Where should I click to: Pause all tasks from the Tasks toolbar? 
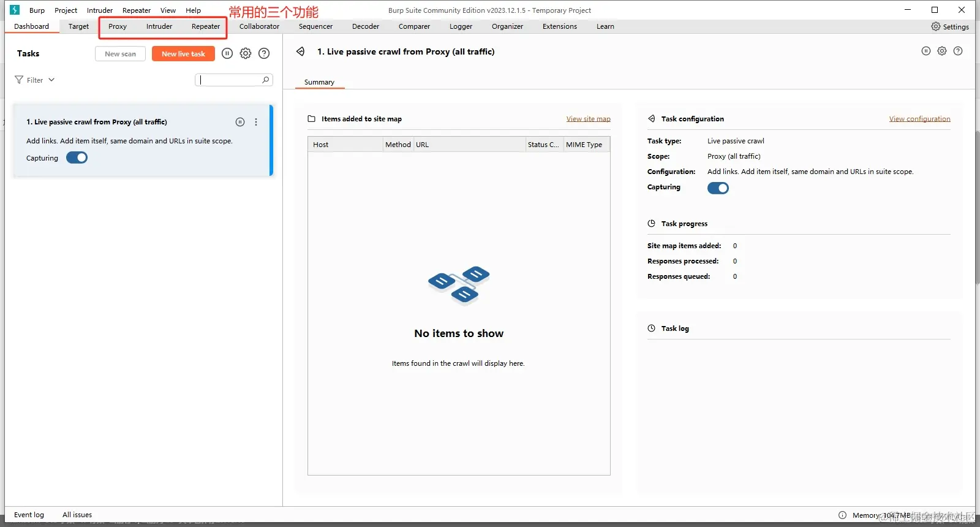pos(227,53)
